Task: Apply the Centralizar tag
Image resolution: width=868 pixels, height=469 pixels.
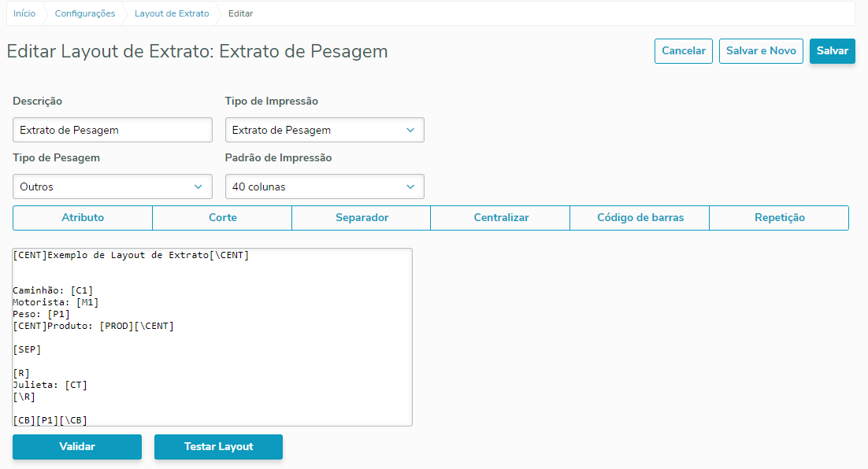Action: tap(501, 218)
